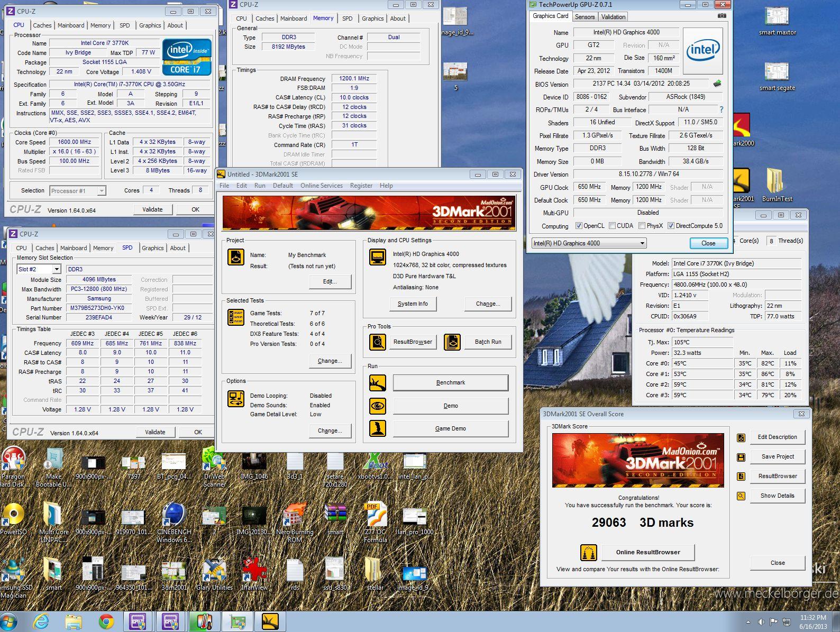Click the Bus Interface question mark in GPU-Z

coord(721,109)
